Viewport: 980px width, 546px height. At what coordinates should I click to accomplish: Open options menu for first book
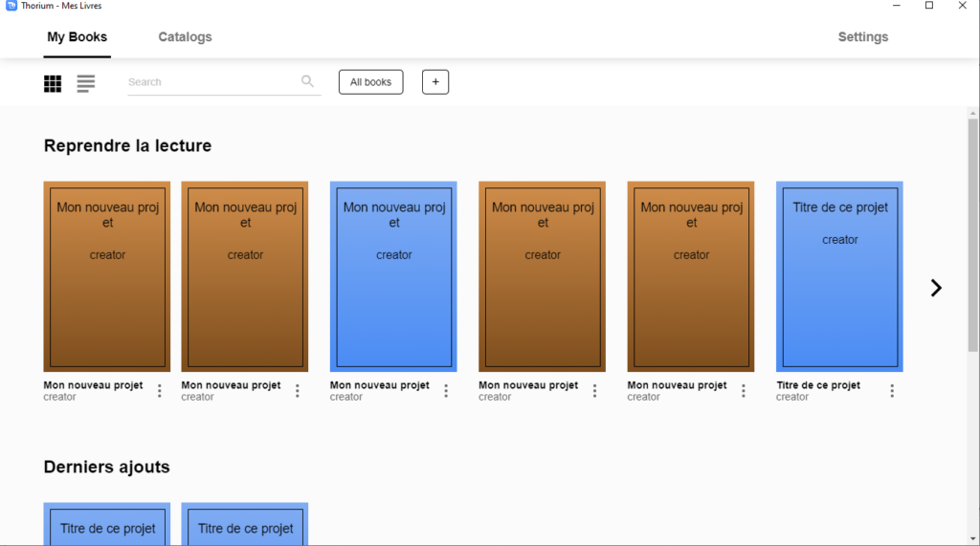(160, 391)
